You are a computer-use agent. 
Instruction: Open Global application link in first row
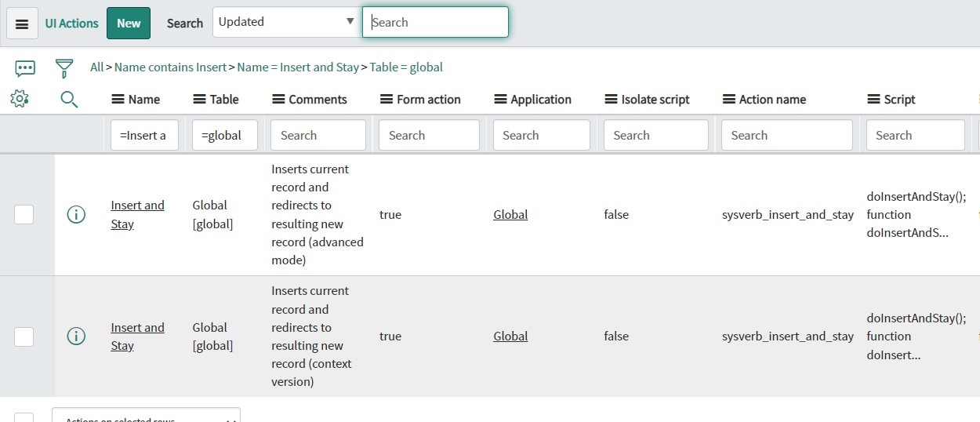(x=510, y=214)
